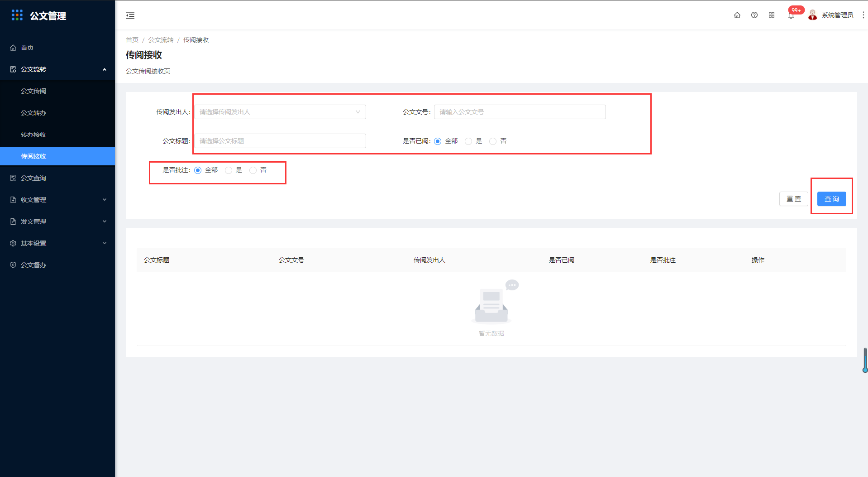This screenshot has height=477, width=868.
Task: Focus the 公文标题 input field
Action: [280, 141]
